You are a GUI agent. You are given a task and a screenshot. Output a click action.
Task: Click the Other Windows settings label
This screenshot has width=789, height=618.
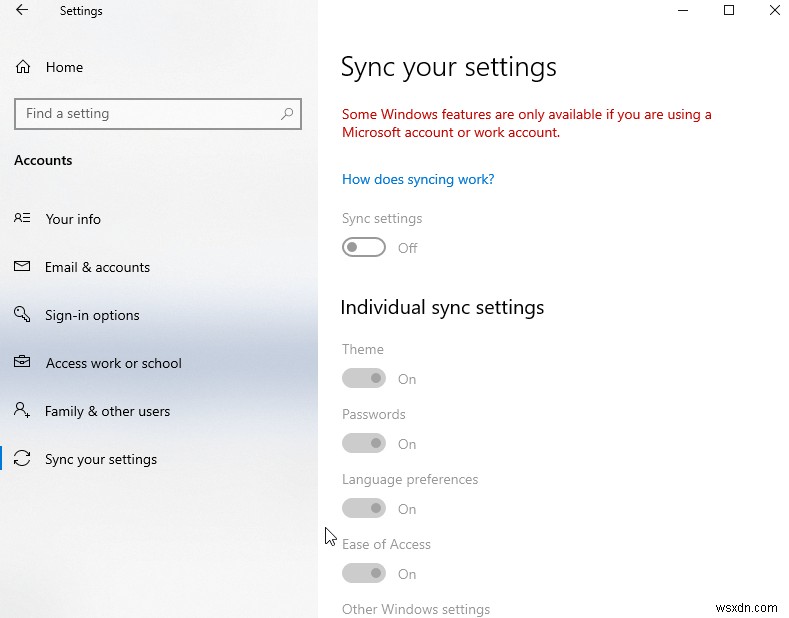point(416,609)
